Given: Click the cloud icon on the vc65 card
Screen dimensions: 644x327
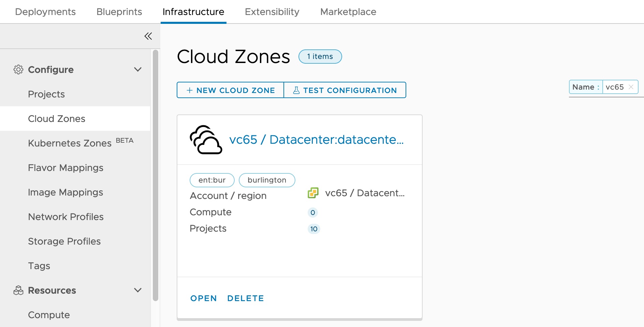Looking at the screenshot, I should pyautogui.click(x=206, y=140).
